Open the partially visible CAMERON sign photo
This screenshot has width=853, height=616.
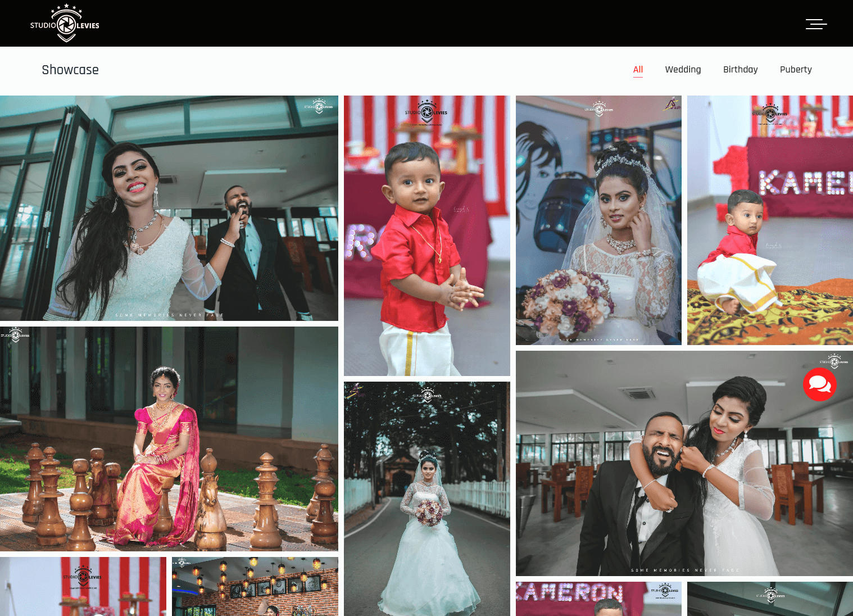[x=598, y=599]
